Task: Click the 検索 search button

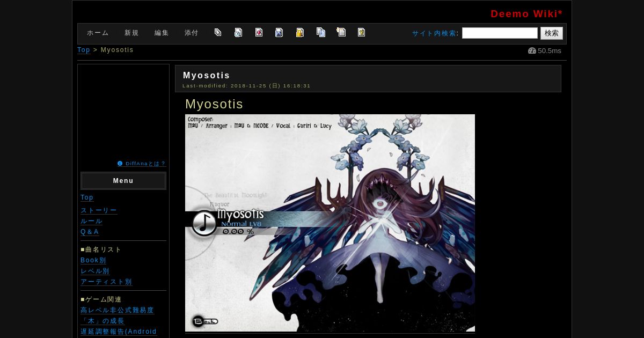Action: (x=552, y=33)
